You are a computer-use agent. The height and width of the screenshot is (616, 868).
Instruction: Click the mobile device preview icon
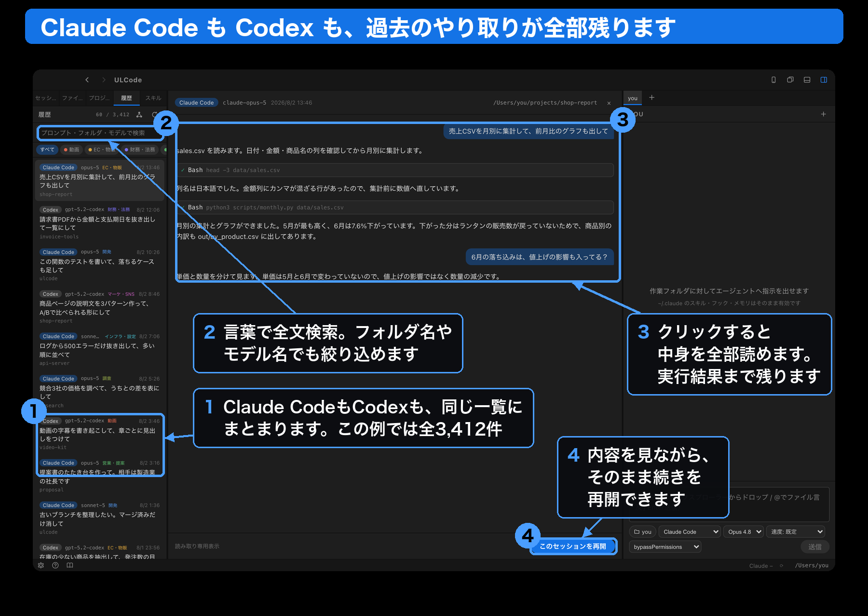click(x=773, y=80)
